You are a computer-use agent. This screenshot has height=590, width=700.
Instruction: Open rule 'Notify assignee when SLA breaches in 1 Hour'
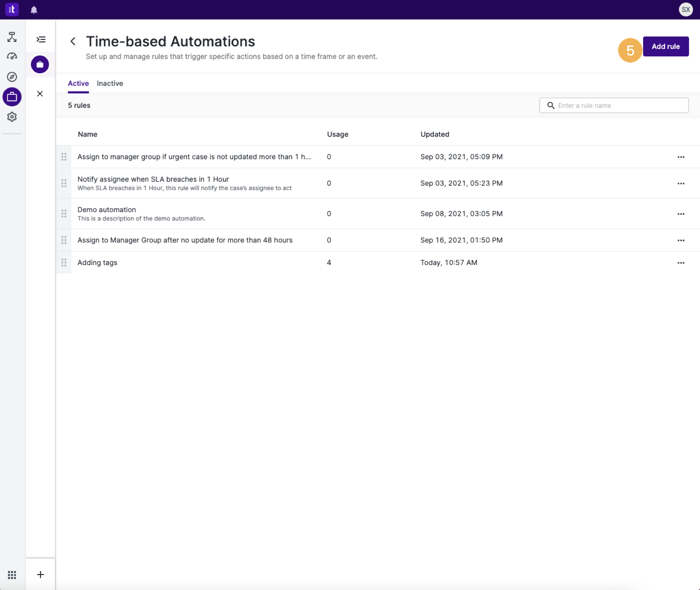coord(153,179)
